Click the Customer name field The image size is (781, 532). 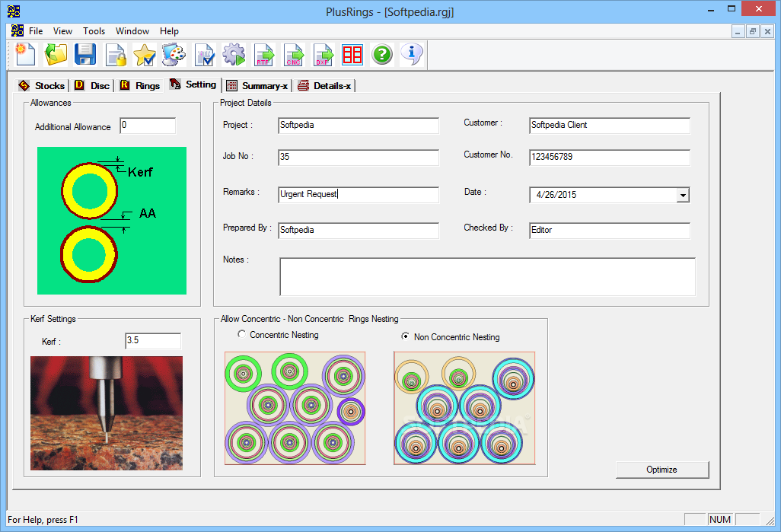pyautogui.click(x=610, y=126)
